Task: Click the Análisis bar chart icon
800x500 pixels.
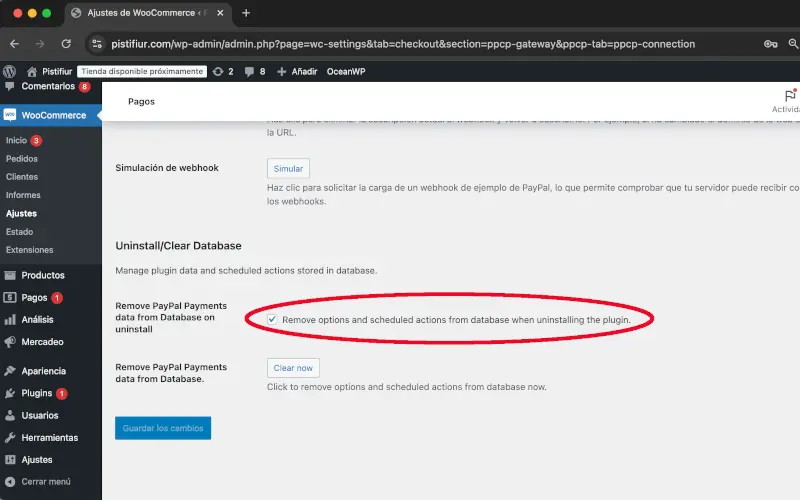Action: tap(10, 319)
